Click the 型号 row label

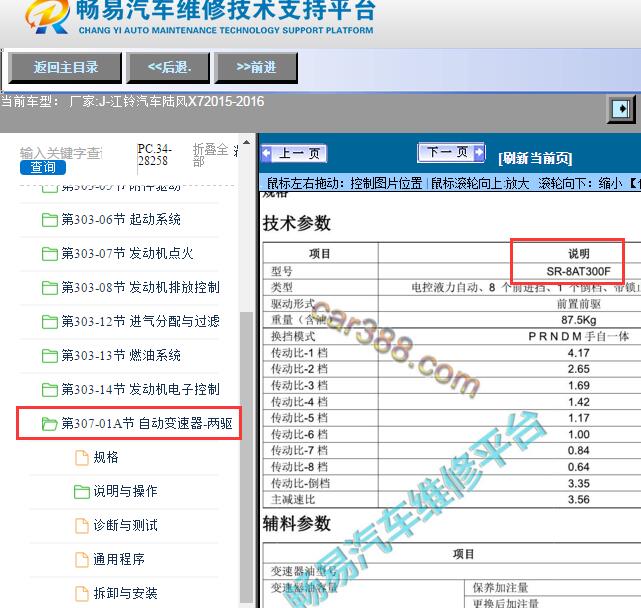[282, 271]
